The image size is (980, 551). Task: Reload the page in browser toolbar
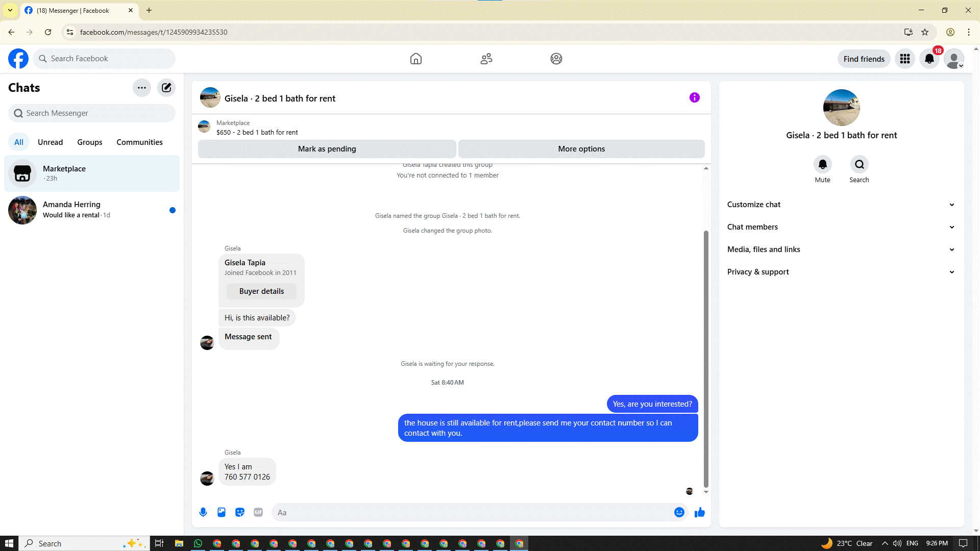(x=48, y=32)
